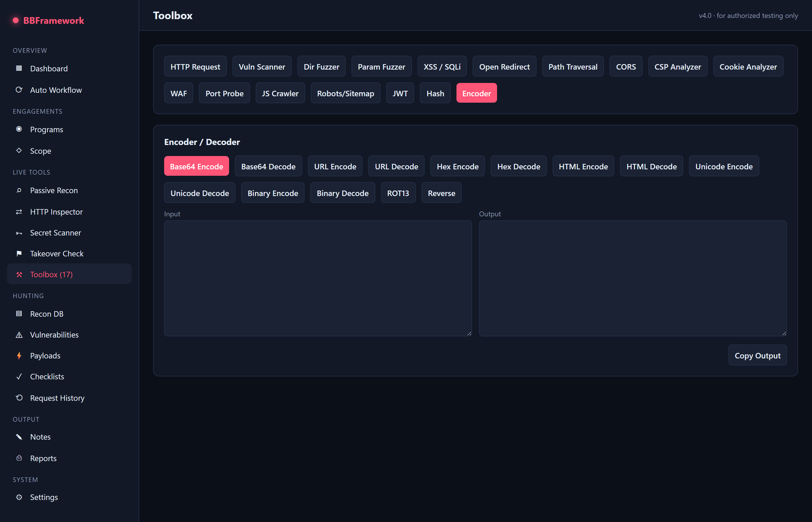Focus the Input text area

(318, 279)
